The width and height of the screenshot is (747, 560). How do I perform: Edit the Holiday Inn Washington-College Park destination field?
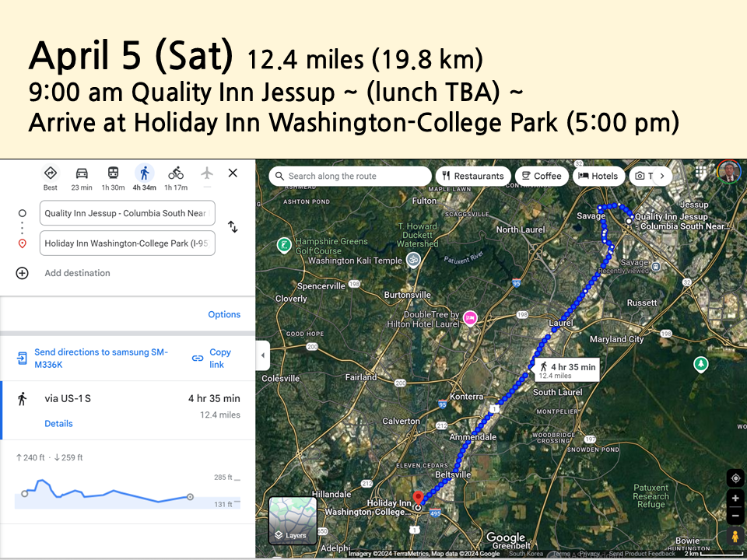click(127, 243)
